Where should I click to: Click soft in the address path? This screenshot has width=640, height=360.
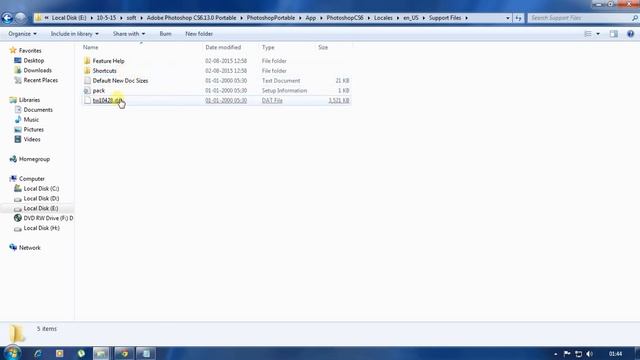click(131, 18)
